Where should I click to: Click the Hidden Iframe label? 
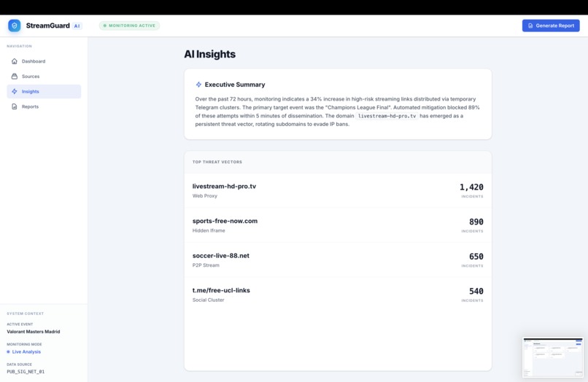(x=209, y=230)
